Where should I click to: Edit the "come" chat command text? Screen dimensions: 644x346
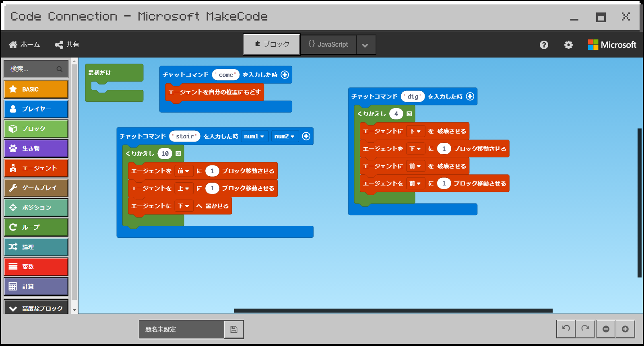coord(226,75)
